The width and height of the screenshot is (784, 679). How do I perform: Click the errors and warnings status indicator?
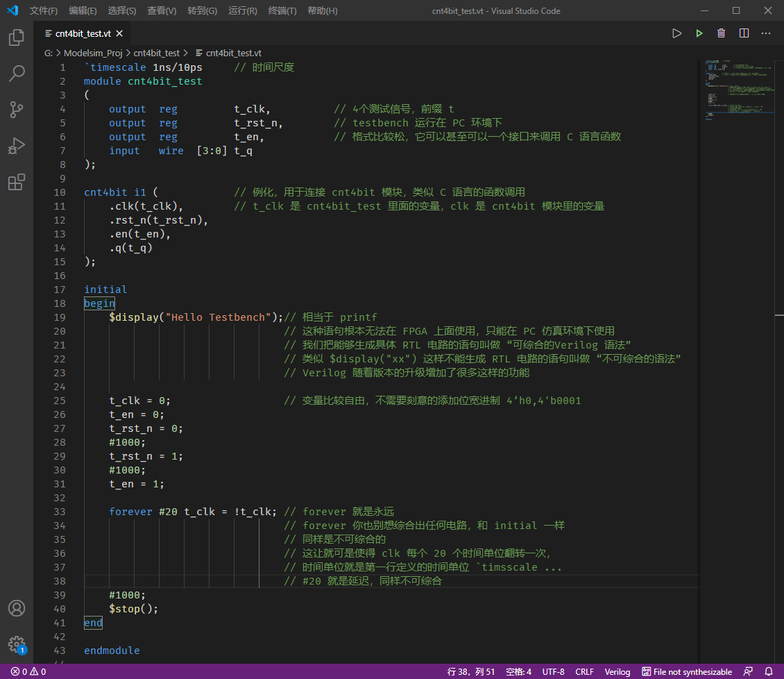point(28,671)
